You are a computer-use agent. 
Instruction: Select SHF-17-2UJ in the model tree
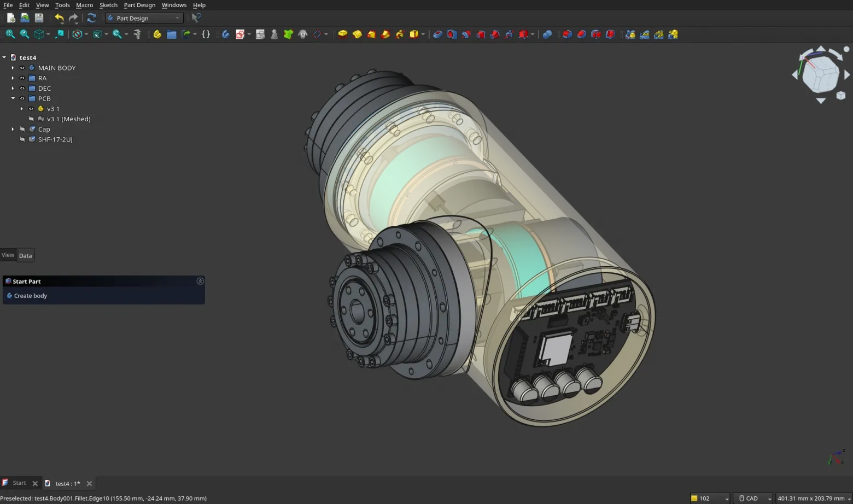(x=55, y=139)
